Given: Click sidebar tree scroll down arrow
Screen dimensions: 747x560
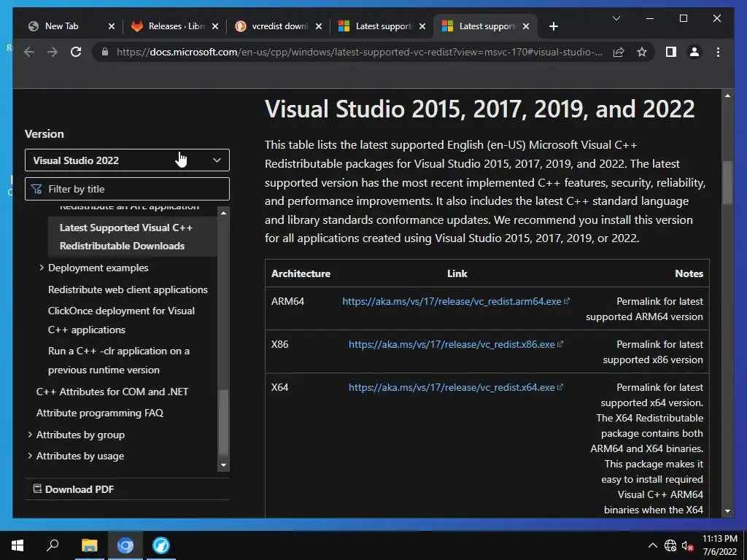Looking at the screenshot, I should click(223, 464).
